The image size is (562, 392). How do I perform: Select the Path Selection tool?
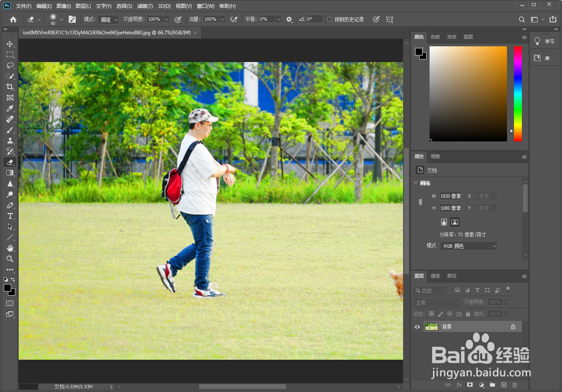click(x=10, y=227)
